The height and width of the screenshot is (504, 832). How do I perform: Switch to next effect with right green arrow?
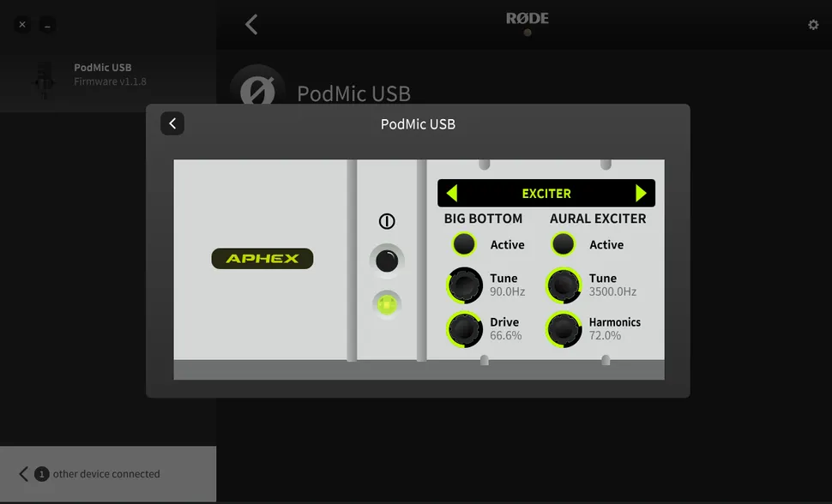pyautogui.click(x=641, y=193)
